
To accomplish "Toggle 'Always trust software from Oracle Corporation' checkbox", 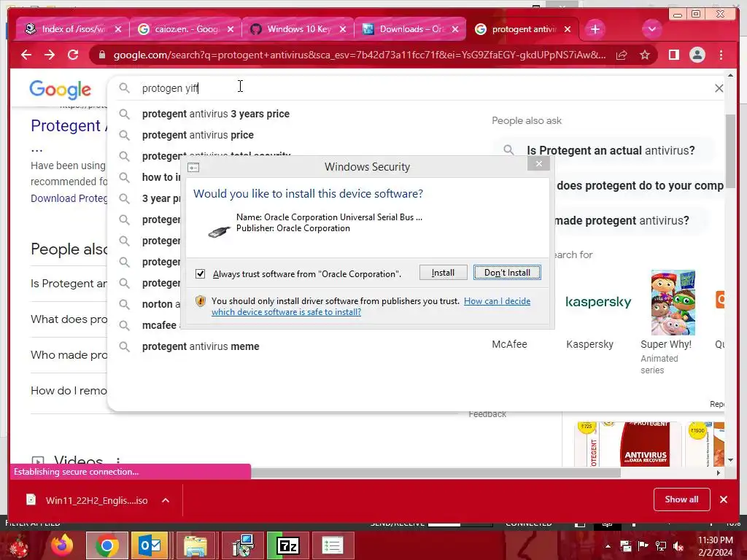I will coord(200,274).
